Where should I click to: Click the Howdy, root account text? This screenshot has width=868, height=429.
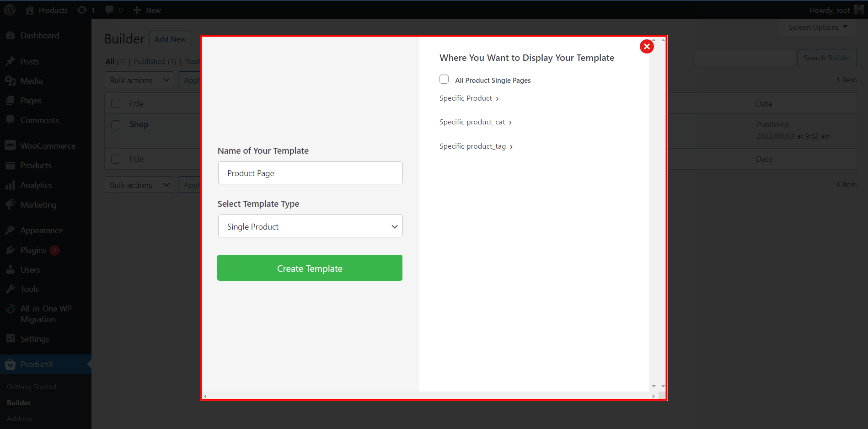(x=830, y=10)
